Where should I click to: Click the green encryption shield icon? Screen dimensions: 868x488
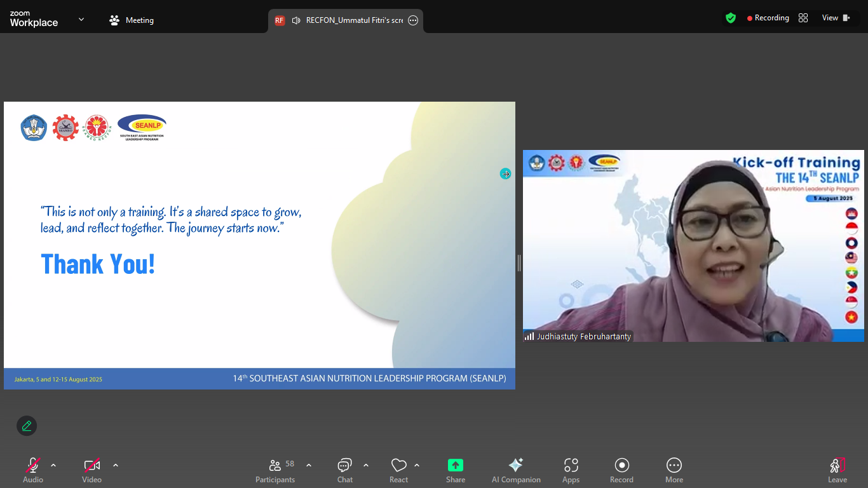[731, 18]
